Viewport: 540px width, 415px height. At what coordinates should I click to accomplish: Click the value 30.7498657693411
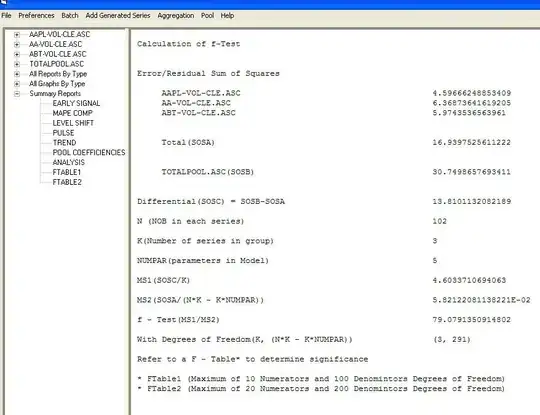(x=472, y=172)
